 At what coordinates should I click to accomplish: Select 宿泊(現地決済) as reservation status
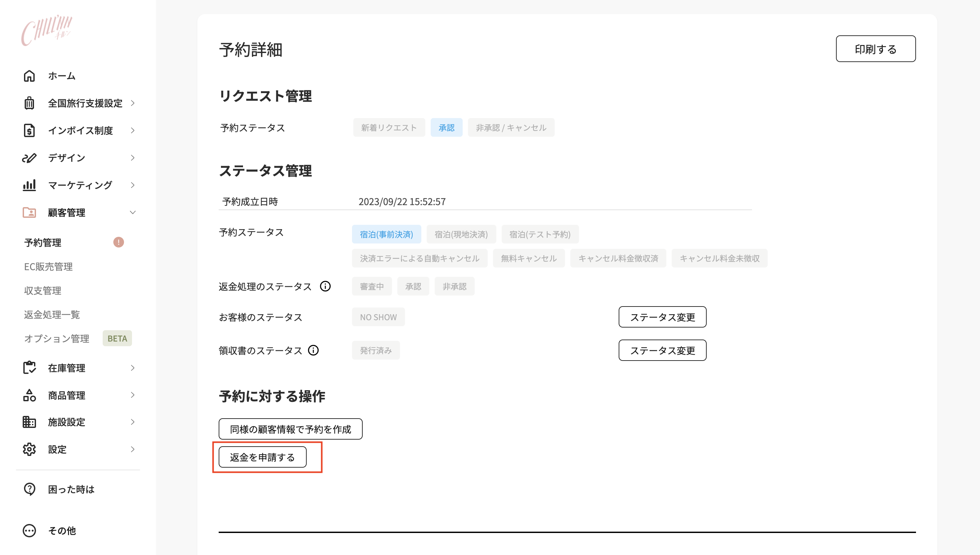point(461,234)
